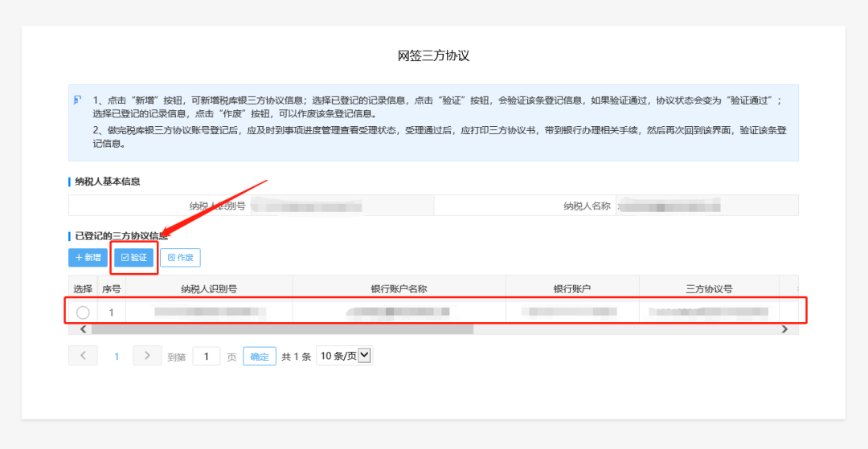
Task: Click the 新增 add button
Action: point(88,258)
